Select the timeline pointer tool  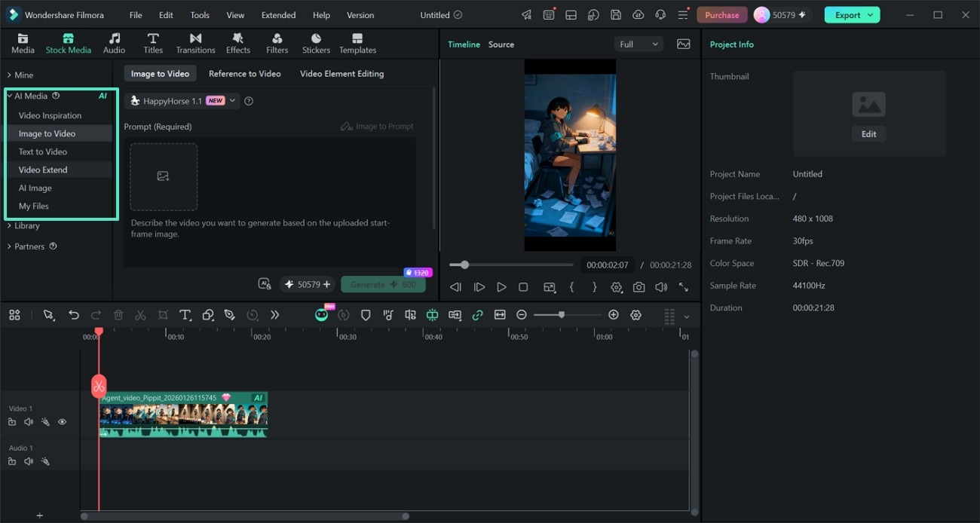tap(49, 315)
